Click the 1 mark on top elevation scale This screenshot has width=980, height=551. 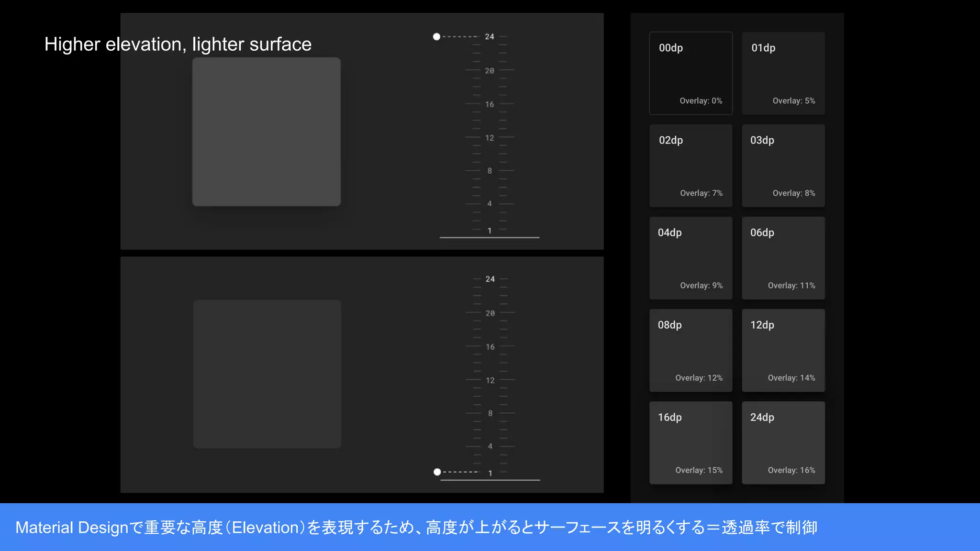[x=490, y=230]
